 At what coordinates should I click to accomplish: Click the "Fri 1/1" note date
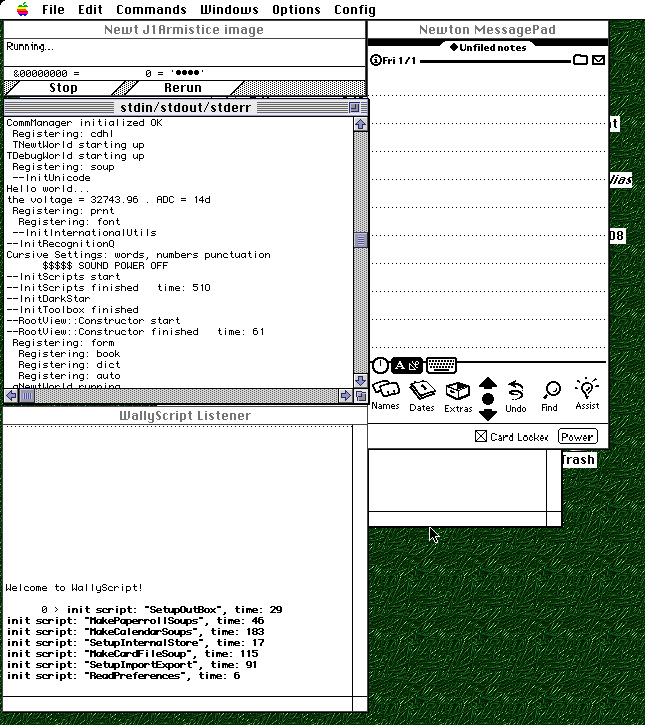(399, 61)
